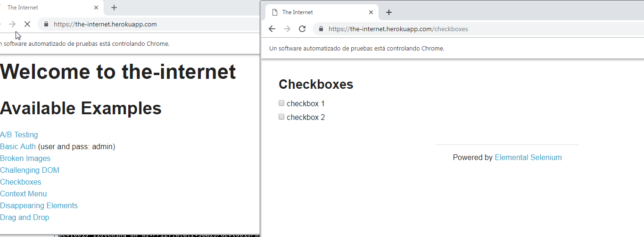644x237 pixels.
Task: Check the checkbox 2 box
Action: pyautogui.click(x=281, y=117)
